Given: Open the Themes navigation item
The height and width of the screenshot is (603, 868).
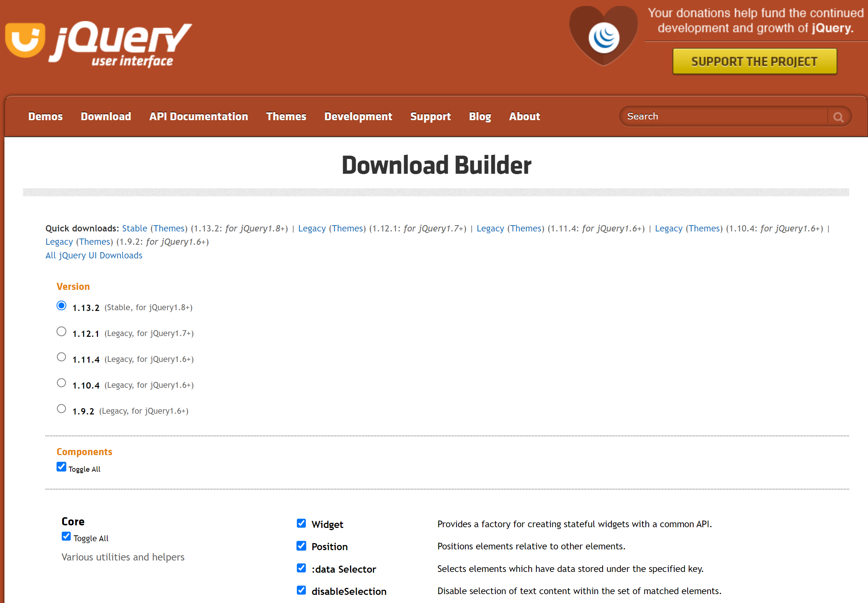Looking at the screenshot, I should pyautogui.click(x=286, y=116).
